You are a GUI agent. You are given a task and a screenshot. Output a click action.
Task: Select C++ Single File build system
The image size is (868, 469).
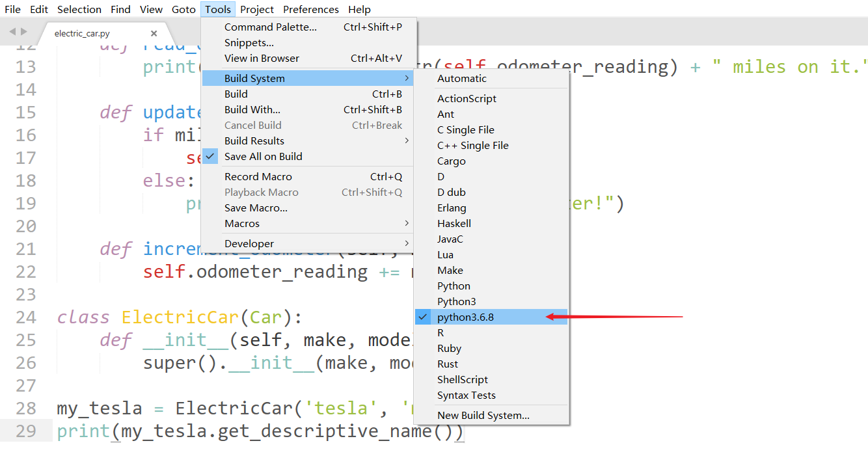[x=491, y=145]
